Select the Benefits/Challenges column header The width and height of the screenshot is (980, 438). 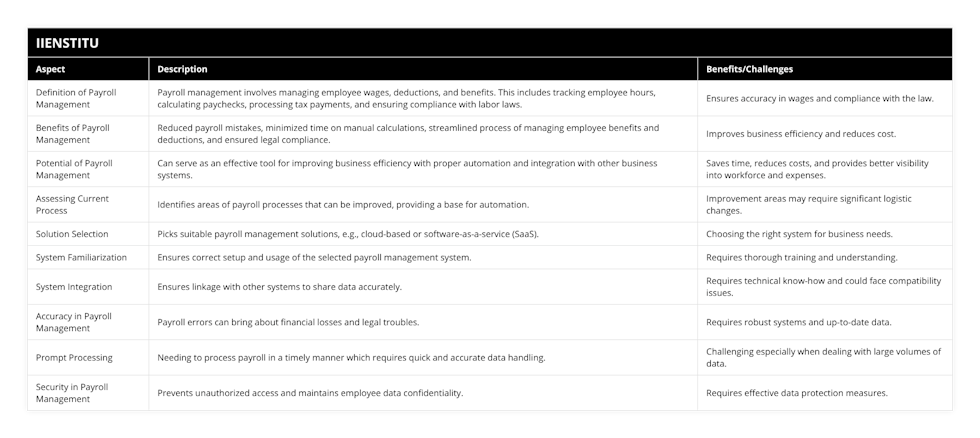(x=825, y=69)
